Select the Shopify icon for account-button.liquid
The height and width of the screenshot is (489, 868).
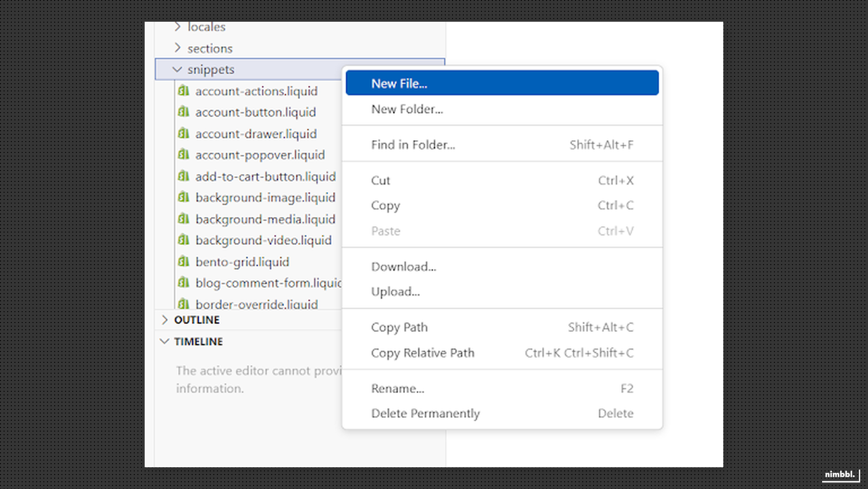pyautogui.click(x=184, y=112)
